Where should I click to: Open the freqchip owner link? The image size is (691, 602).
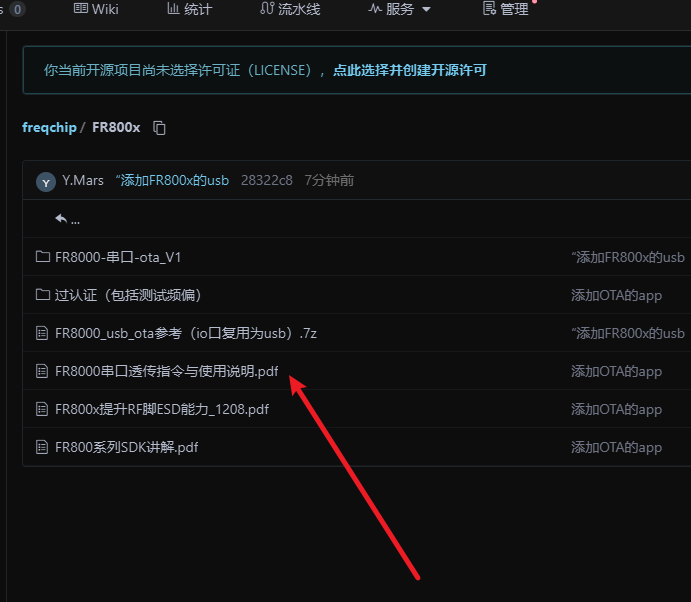(48, 128)
